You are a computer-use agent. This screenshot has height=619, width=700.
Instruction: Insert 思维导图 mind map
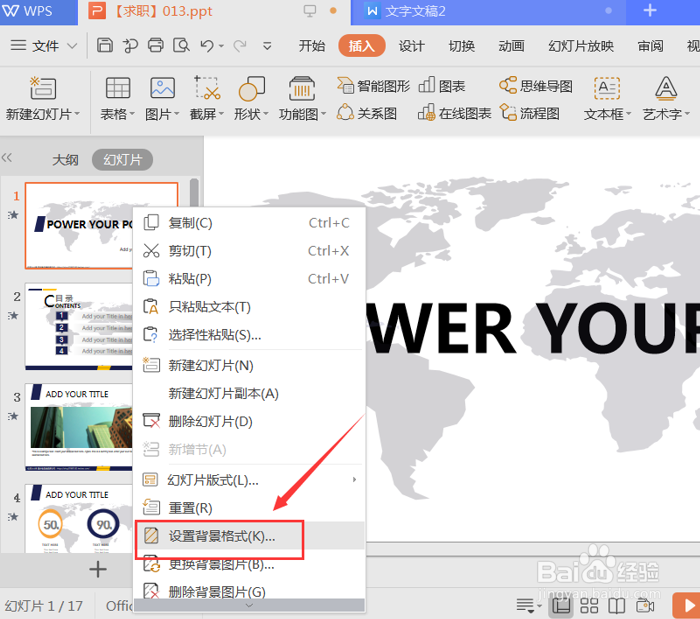pyautogui.click(x=536, y=86)
